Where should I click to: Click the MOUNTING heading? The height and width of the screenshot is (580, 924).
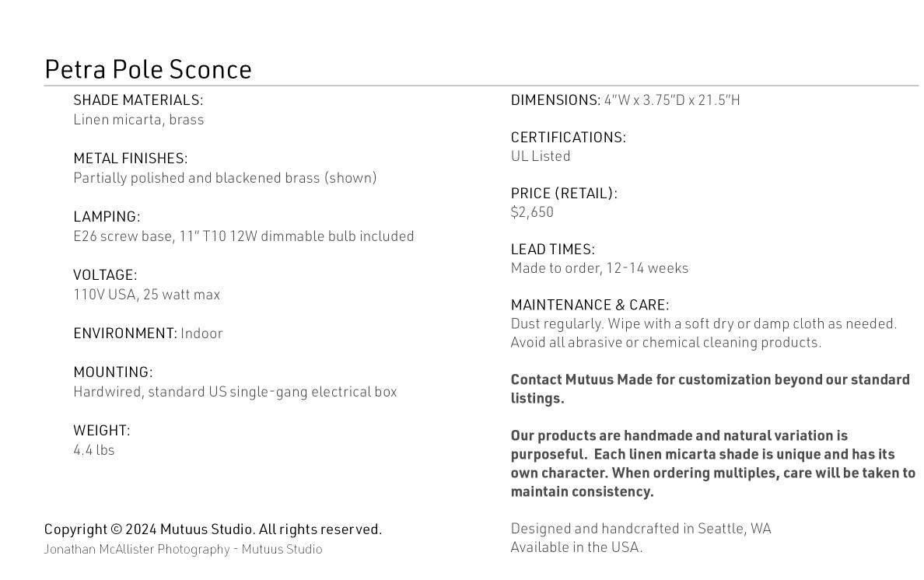[x=113, y=372]
